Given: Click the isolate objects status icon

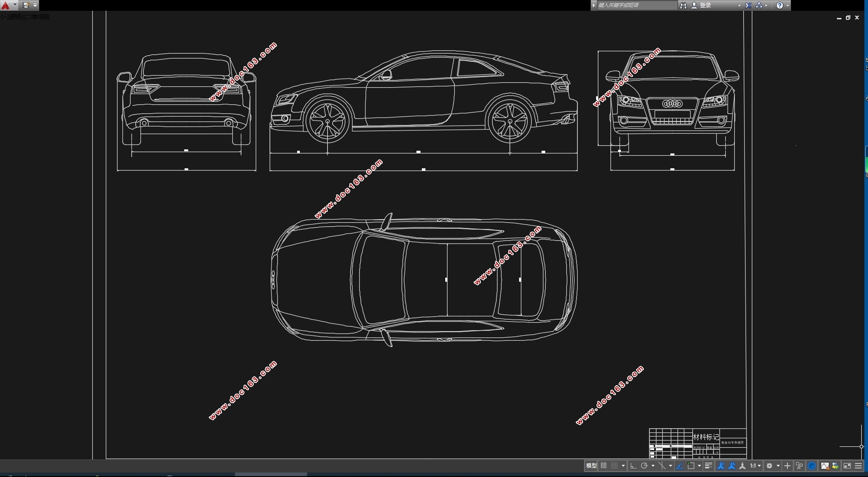Looking at the screenshot, I should (799, 466).
